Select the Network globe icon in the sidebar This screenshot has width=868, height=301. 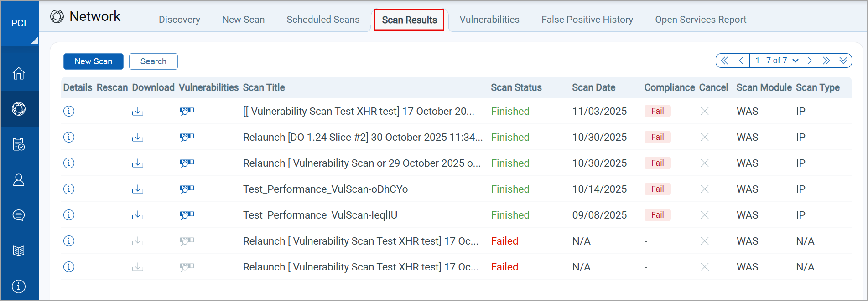19,108
